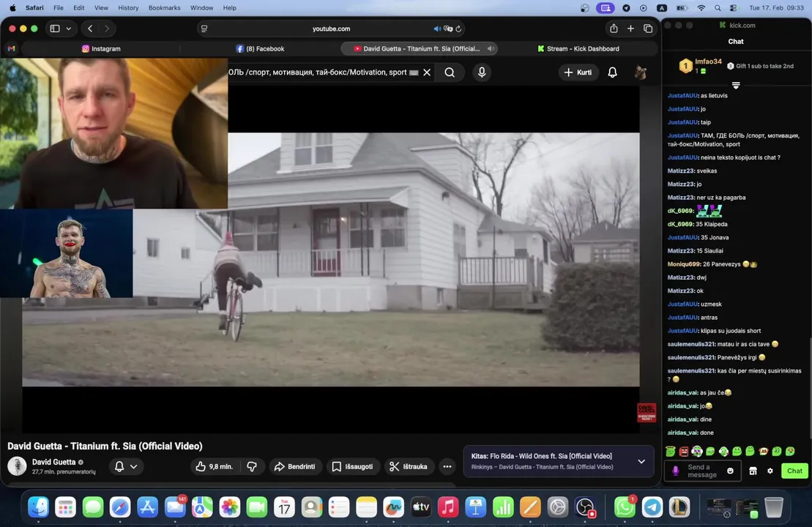Click lmfao34 top gifter in Kick chat
This screenshot has height=527, width=812.
700,66
